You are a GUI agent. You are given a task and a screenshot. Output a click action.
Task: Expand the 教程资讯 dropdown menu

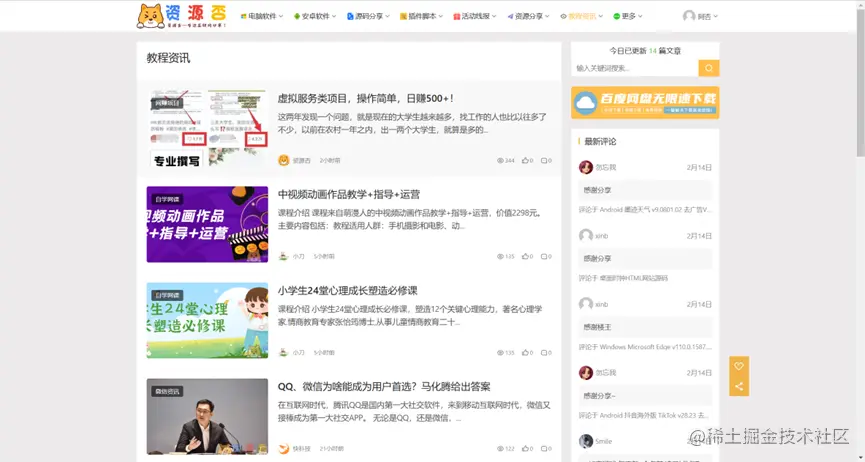pos(581,17)
